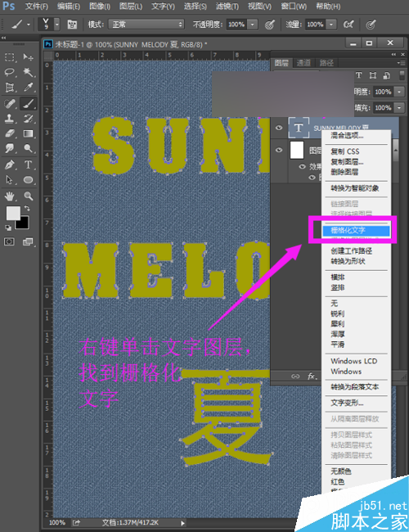The width and height of the screenshot is (409, 532).
Task: Select the Horizontal Type tool
Action: pos(28,165)
